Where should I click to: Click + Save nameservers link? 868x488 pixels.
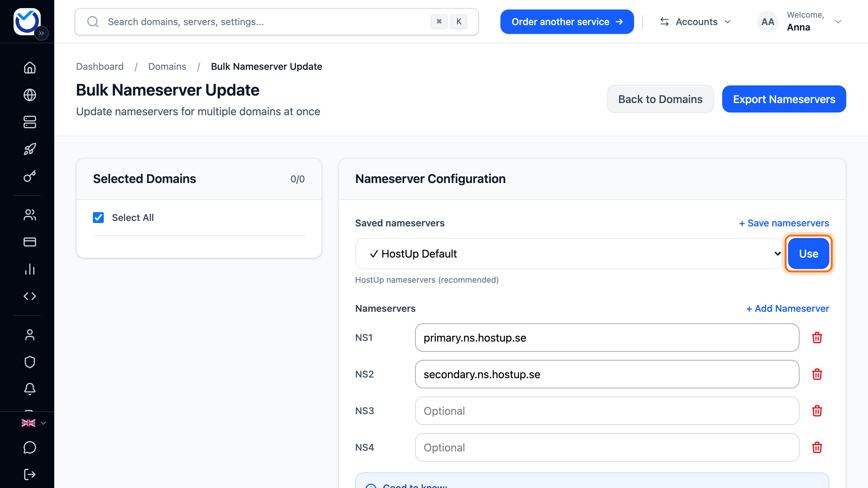pyautogui.click(x=784, y=223)
